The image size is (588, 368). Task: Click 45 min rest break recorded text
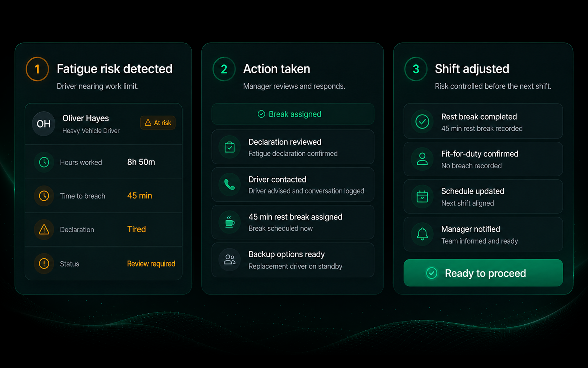482,128
